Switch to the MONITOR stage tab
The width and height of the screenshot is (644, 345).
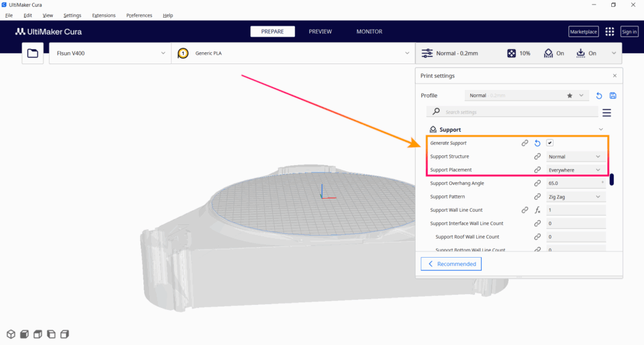(369, 31)
